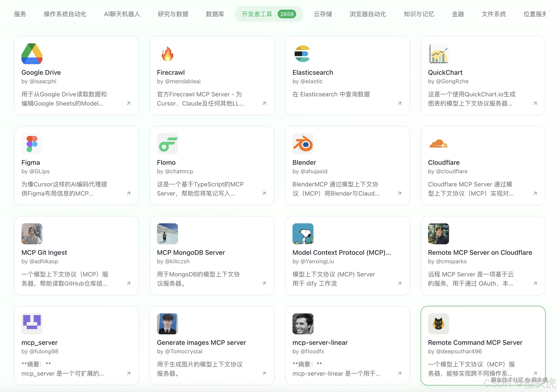Click the Firecrawl flame icon

(x=167, y=54)
